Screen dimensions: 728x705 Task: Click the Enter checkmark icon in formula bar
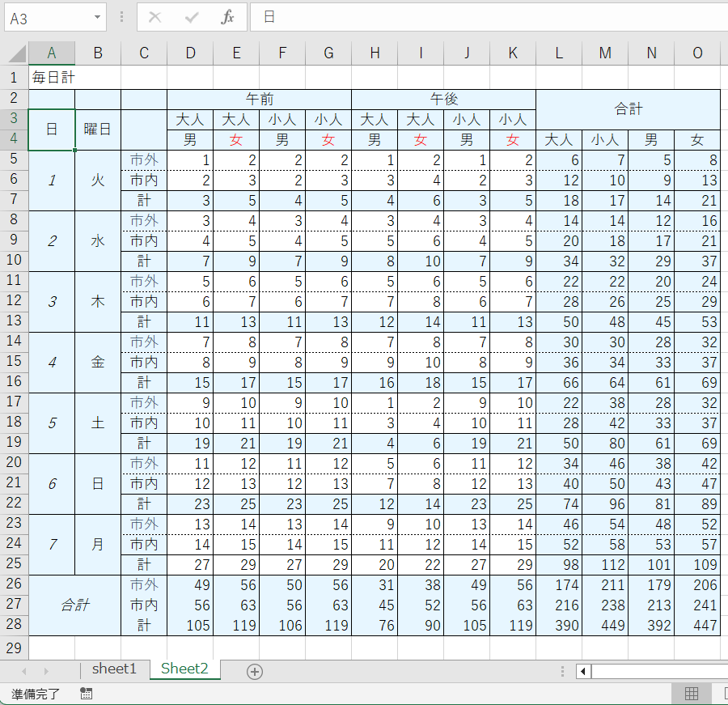coord(192,17)
